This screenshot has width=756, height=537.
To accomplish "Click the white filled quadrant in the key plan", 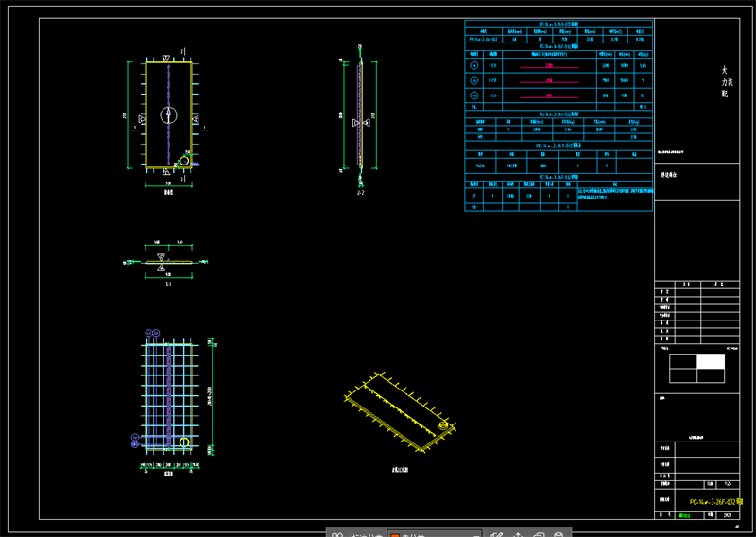I will click(711, 361).
